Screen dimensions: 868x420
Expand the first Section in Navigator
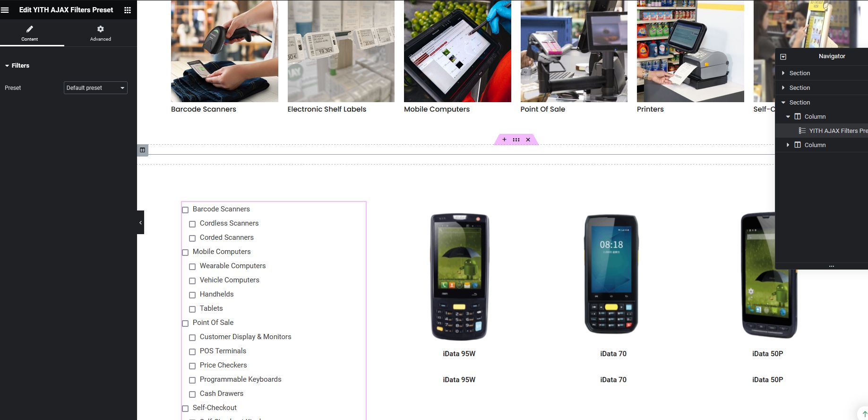click(783, 73)
